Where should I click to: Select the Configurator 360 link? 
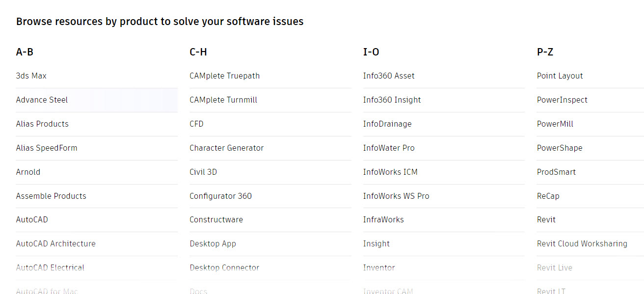[x=221, y=196]
